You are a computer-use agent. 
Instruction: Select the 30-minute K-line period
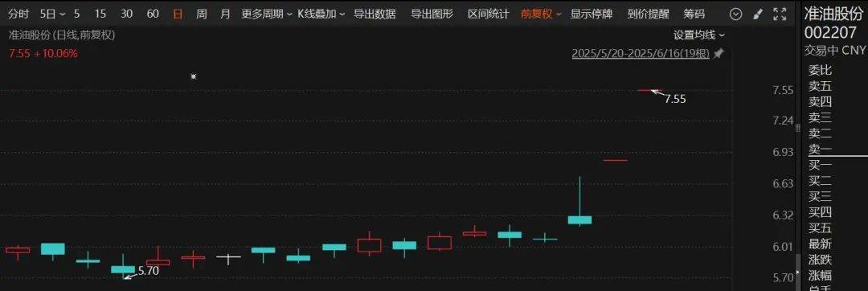(126, 14)
